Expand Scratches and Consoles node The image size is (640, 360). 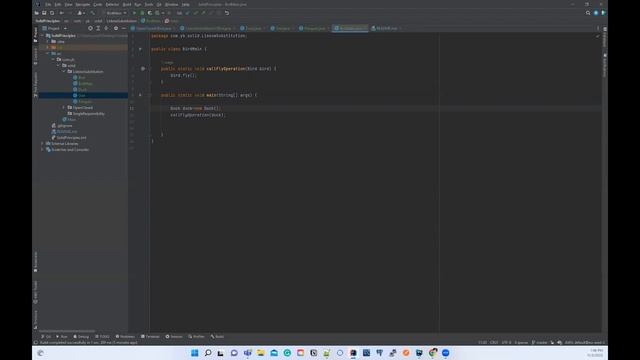(x=42, y=150)
